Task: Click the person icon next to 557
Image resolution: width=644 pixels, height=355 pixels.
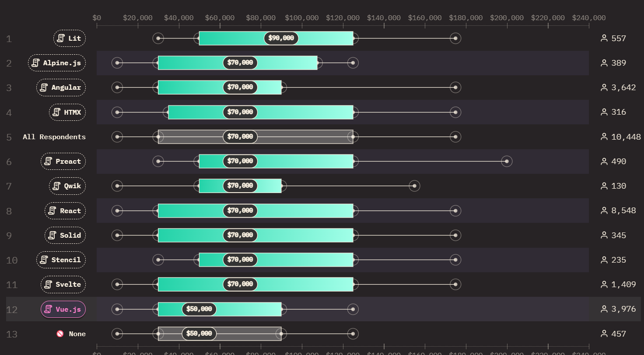Action: [604, 38]
